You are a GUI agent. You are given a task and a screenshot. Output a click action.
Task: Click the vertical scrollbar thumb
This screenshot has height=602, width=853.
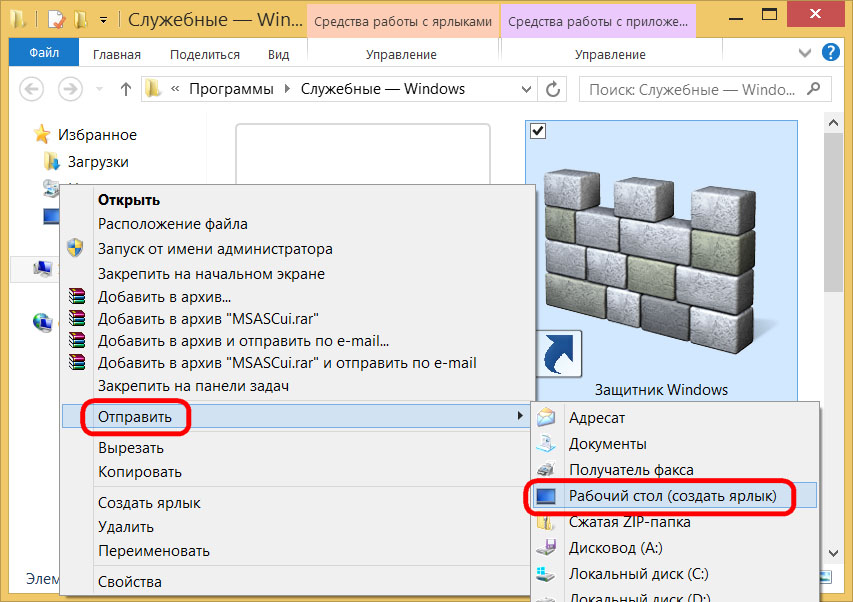833,212
